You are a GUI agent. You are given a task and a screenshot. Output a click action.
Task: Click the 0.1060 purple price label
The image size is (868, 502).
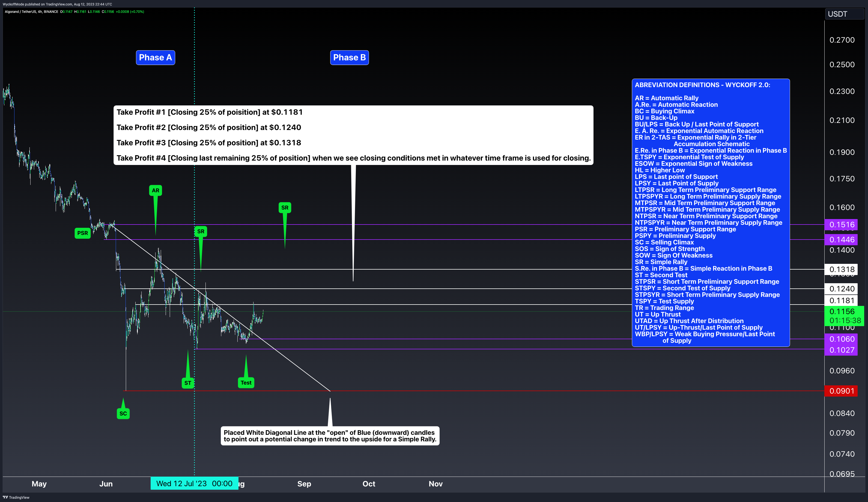[841, 339]
